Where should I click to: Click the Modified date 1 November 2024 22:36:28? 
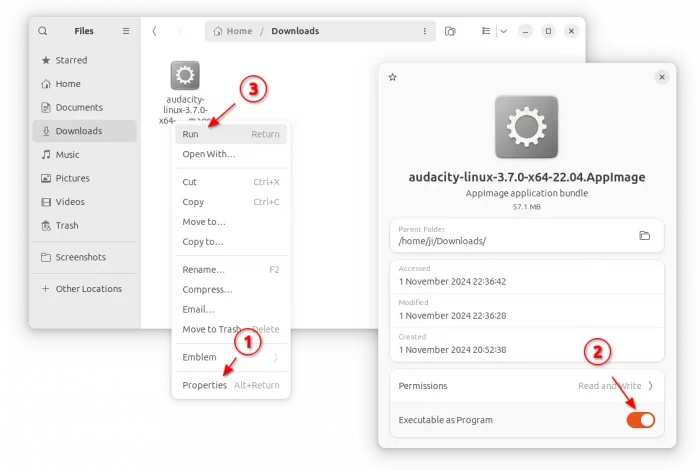click(452, 316)
